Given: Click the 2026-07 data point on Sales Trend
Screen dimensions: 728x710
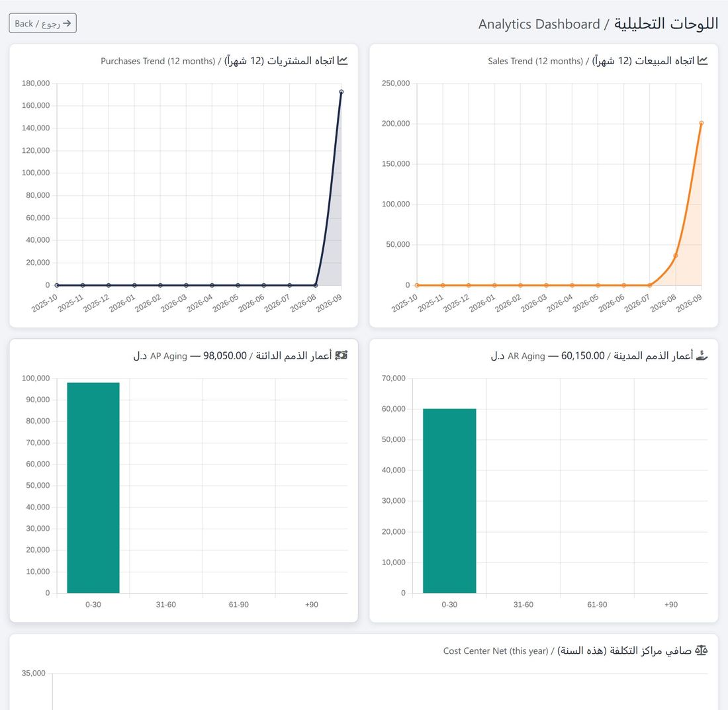Looking at the screenshot, I should [650, 285].
